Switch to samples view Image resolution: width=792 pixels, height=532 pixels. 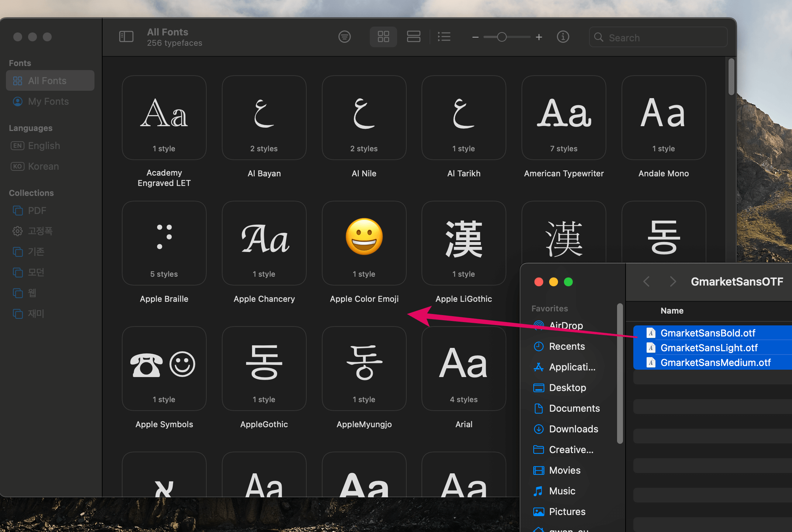click(413, 37)
